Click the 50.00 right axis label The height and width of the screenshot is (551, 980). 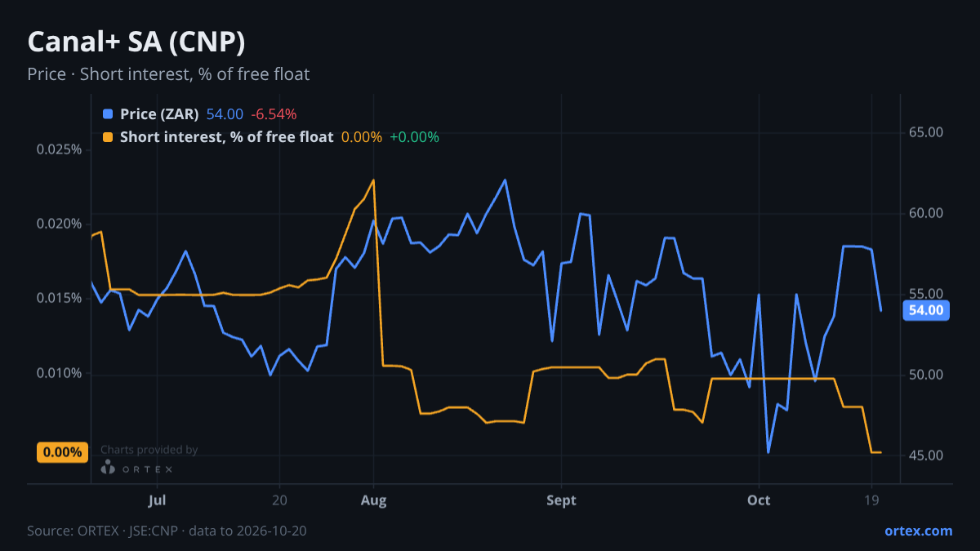coord(926,375)
